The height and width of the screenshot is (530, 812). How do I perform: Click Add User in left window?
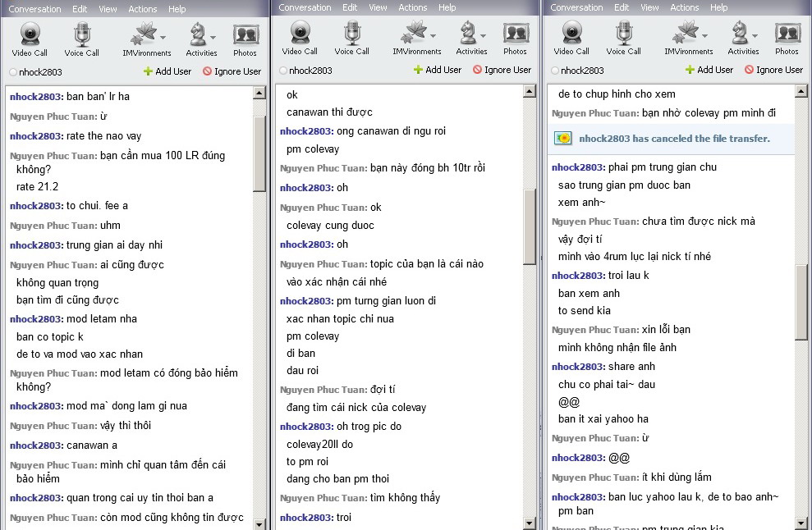167,71
